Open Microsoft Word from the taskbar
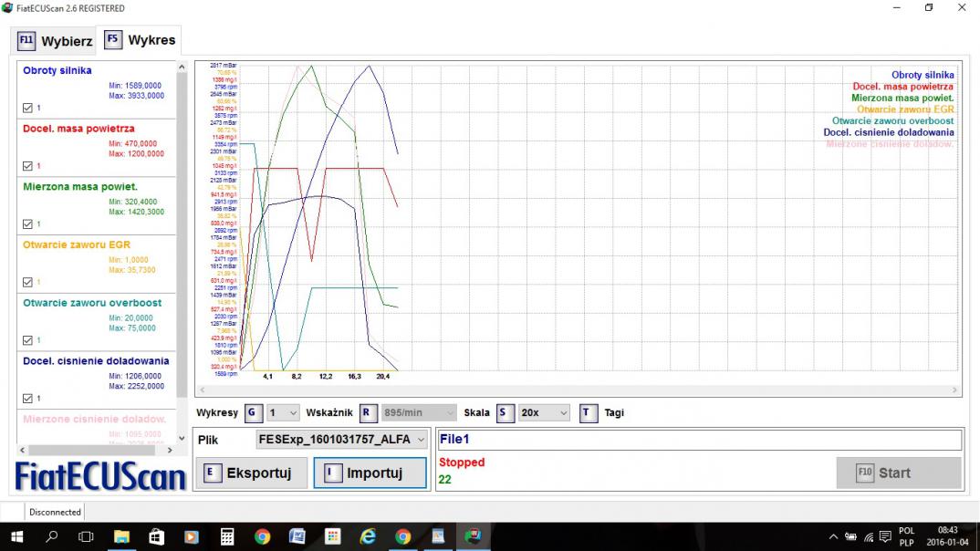980x551 pixels. tap(297, 536)
